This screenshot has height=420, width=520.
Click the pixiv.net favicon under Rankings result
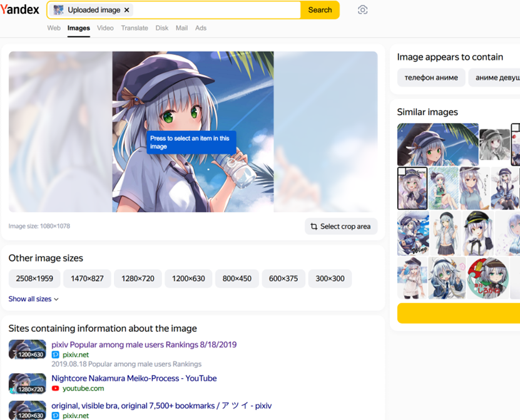pos(56,355)
